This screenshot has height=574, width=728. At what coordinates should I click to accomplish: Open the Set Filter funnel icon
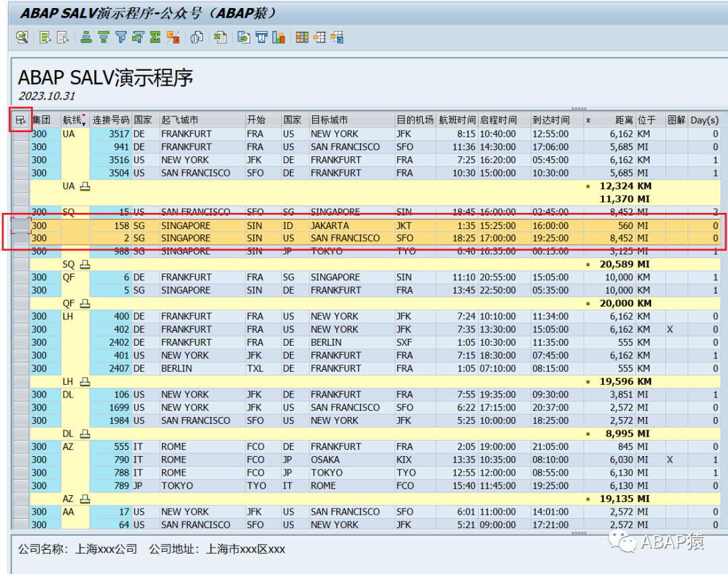point(121,38)
